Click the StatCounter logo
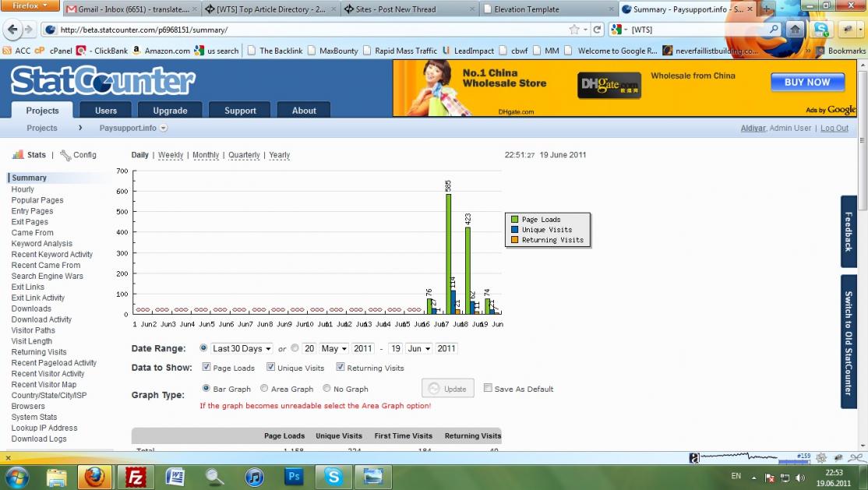The height and width of the screenshot is (490, 868). click(x=103, y=81)
